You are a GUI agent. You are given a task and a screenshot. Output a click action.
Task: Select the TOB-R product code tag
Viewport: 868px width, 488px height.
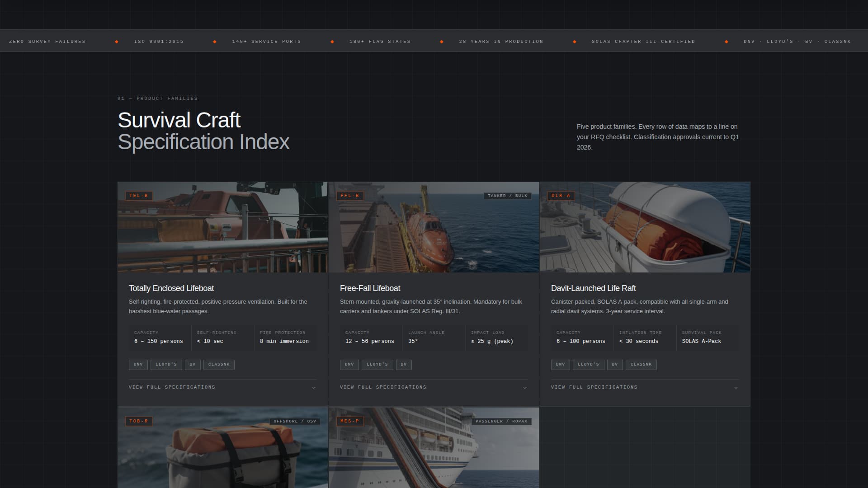coord(138,421)
